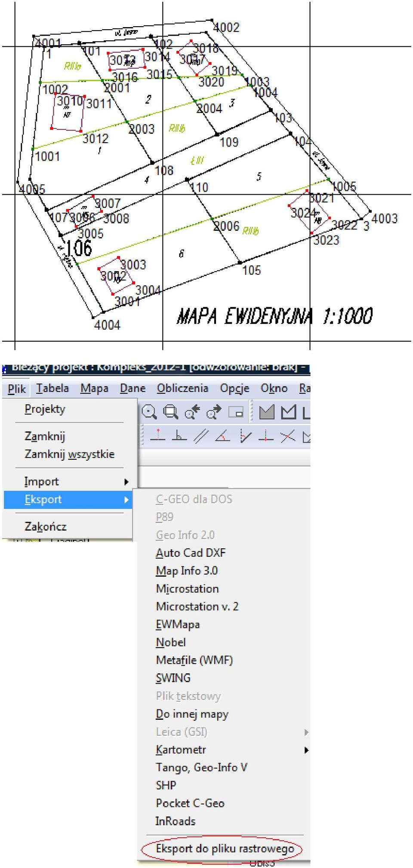The image size is (413, 868).
Task: Click the map overview window icon
Action: click(x=236, y=412)
